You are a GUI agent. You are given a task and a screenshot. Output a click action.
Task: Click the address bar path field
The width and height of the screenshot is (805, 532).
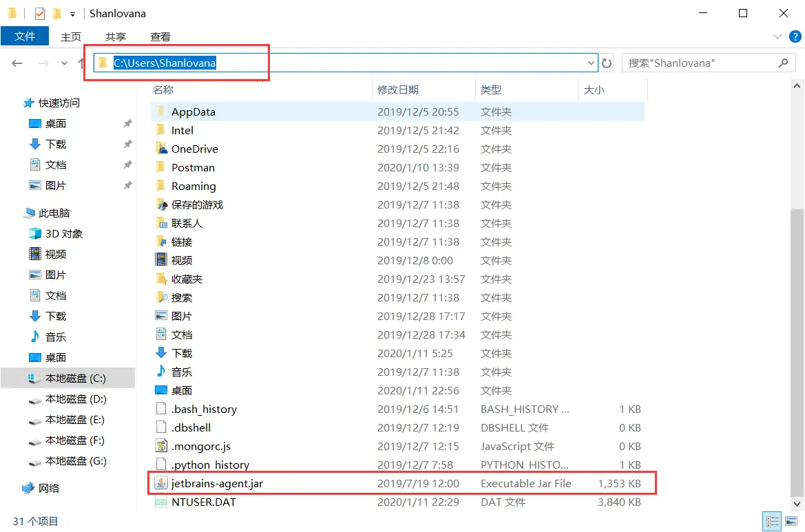point(346,63)
